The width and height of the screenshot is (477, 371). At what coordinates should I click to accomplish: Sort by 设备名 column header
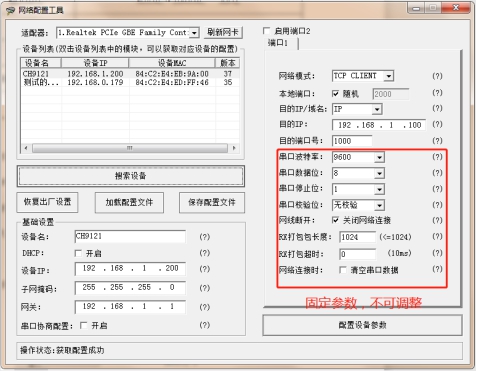(x=41, y=63)
